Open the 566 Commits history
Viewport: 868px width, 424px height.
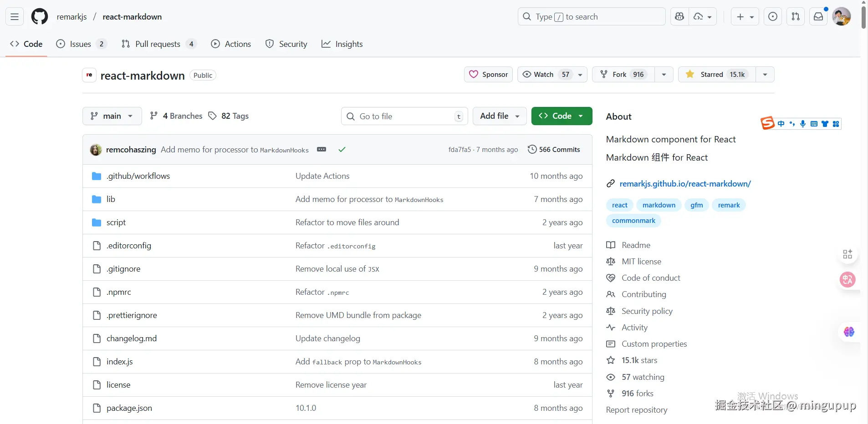click(x=554, y=150)
